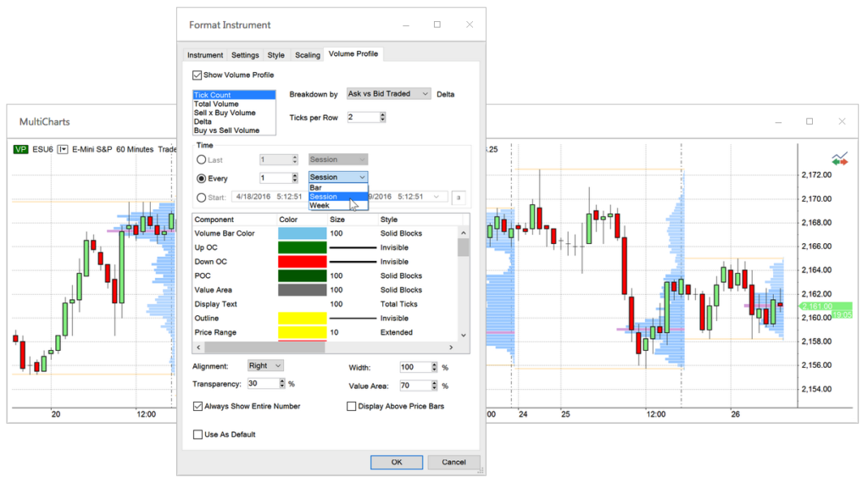Open the ESU6 symbol selector icon
This screenshot has height=483, width=868.
[62, 149]
